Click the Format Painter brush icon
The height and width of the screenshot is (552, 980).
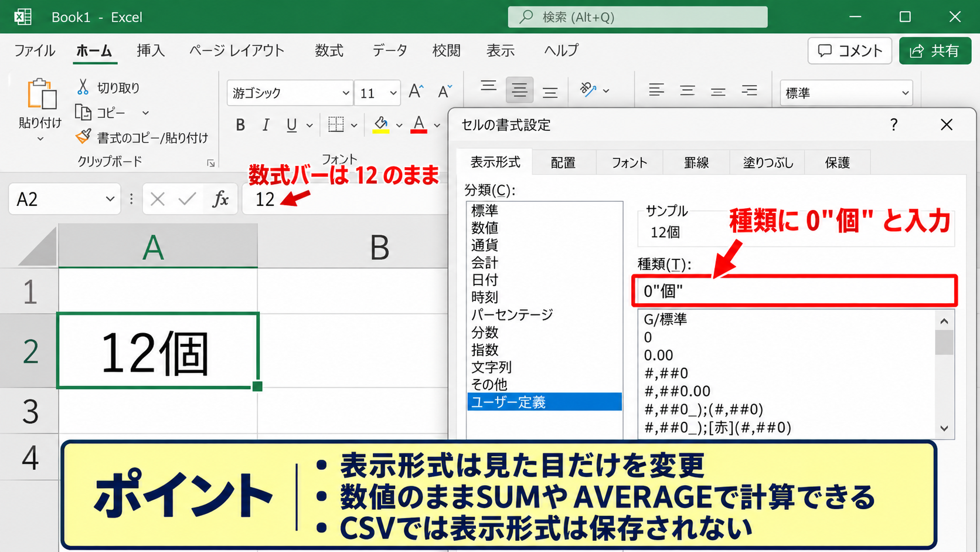click(83, 137)
